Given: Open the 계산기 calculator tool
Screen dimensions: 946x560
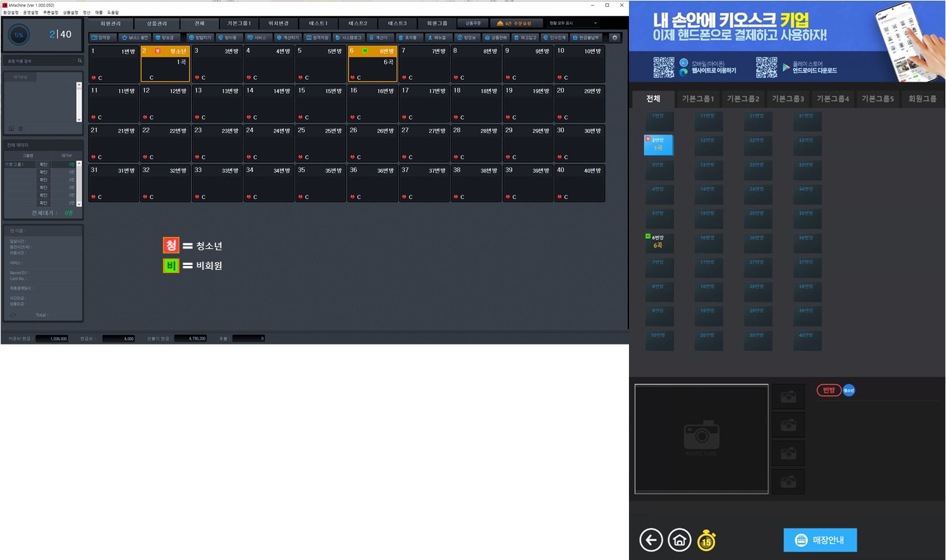Looking at the screenshot, I should point(379,37).
